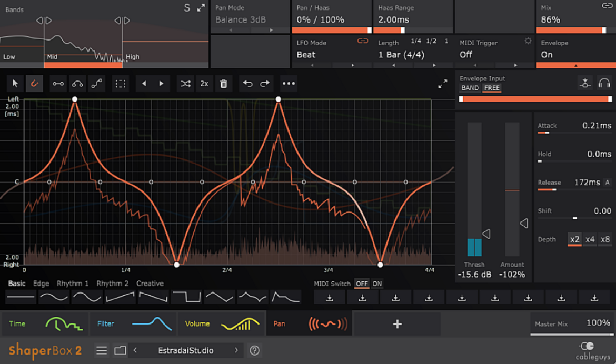Turn MIDI Switch ON
The width and height of the screenshot is (616, 364).
(377, 284)
